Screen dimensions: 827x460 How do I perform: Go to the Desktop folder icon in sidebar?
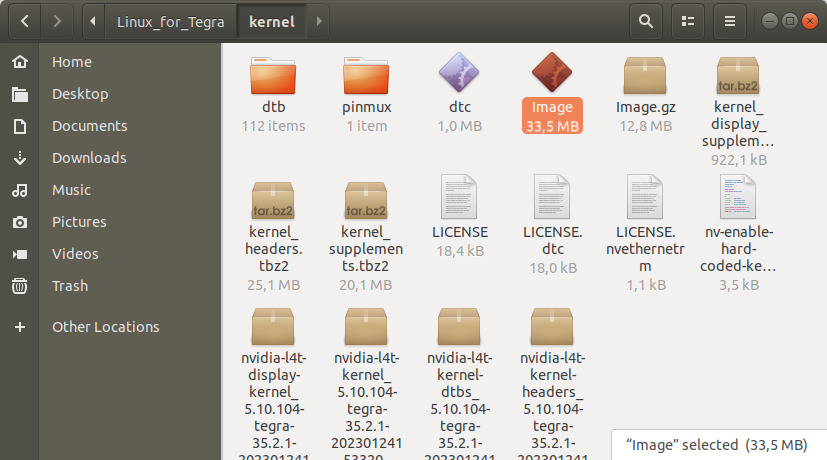click(x=20, y=94)
